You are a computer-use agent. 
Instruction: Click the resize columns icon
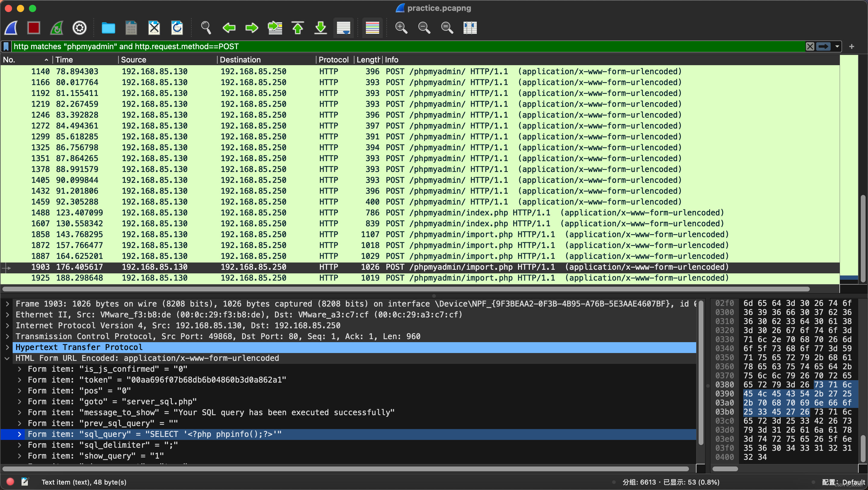coord(470,28)
